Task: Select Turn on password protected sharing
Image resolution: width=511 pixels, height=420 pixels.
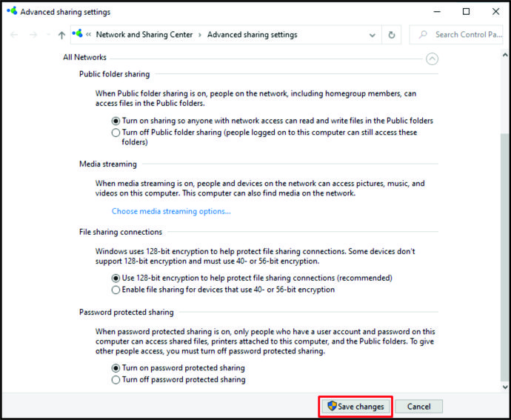Action: click(x=178, y=368)
